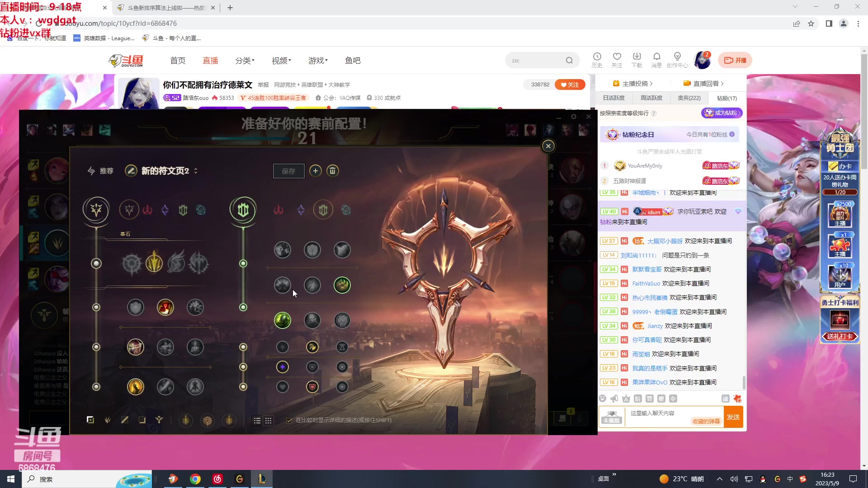Screen dimensions: 868x488
Task: Select the Precision rune tree icon
Action: tap(129, 210)
